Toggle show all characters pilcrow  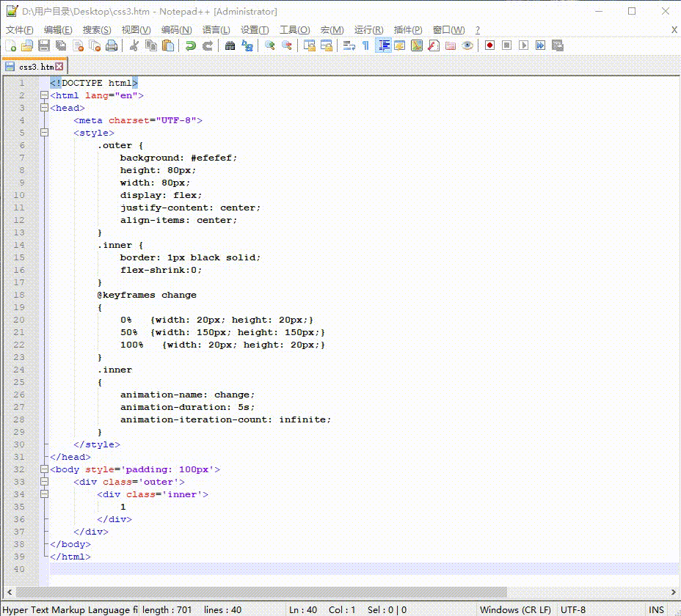tap(365, 45)
